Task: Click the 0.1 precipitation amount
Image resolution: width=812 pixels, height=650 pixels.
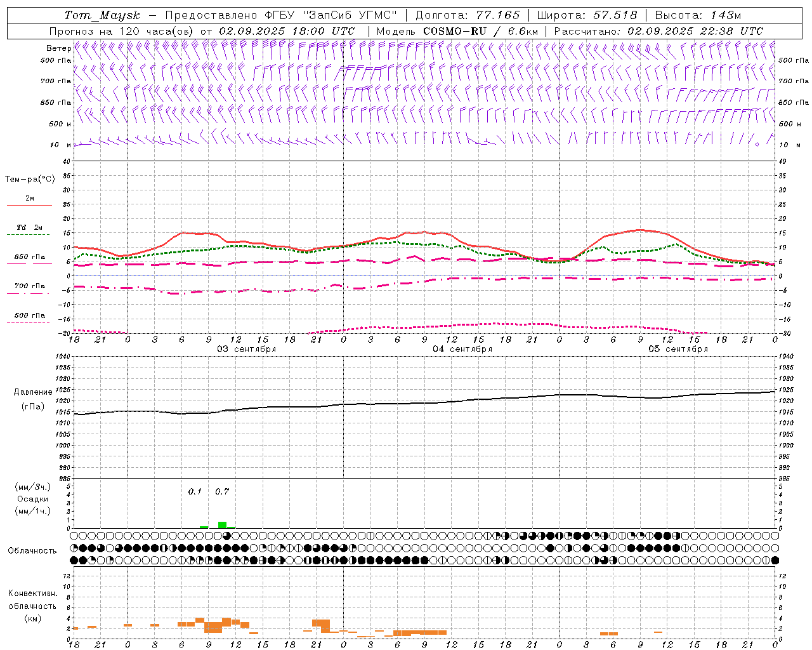Action: pyautogui.click(x=195, y=491)
